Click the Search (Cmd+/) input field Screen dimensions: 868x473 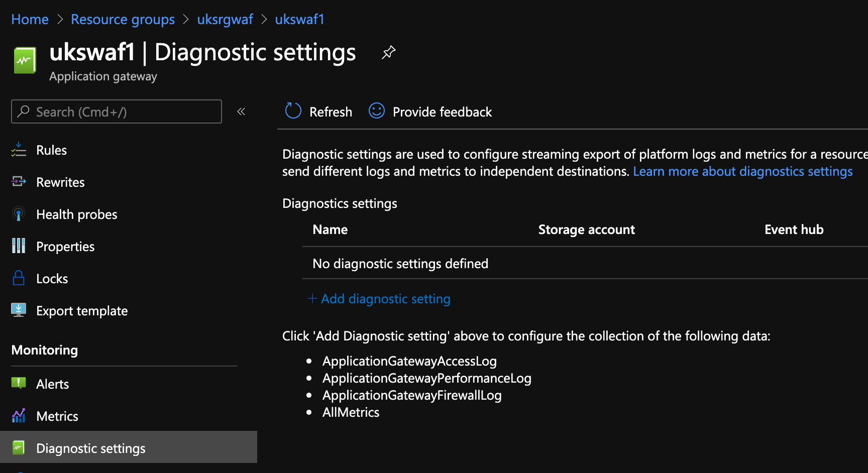(117, 111)
